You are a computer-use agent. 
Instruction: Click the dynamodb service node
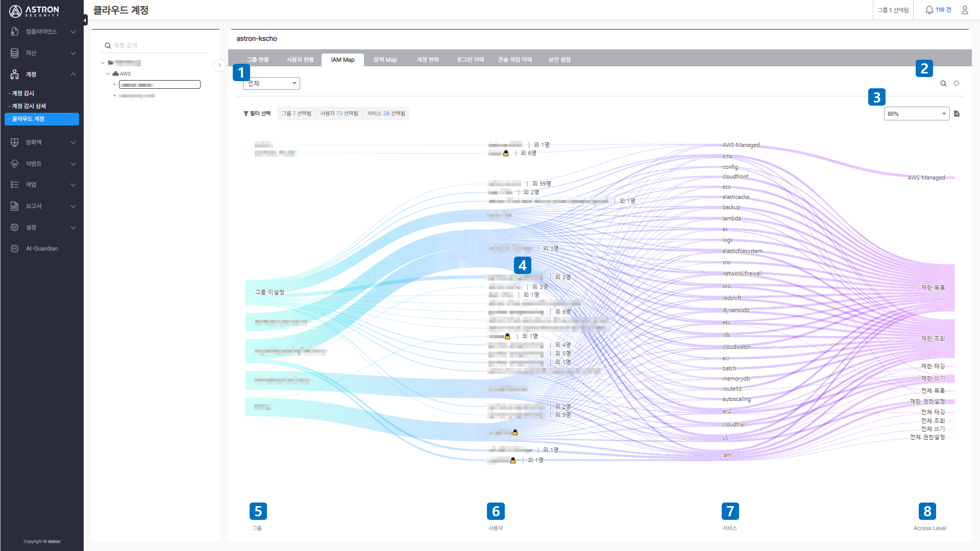(736, 310)
